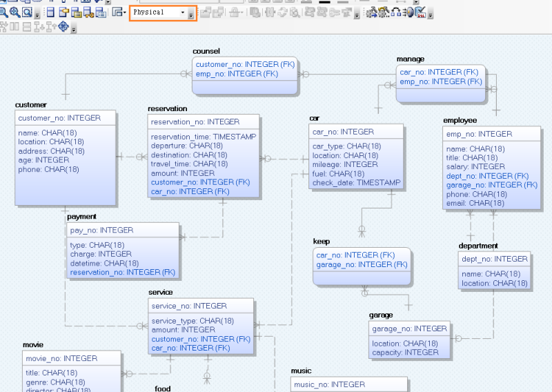Open the Physical model type dropdown
This screenshot has height=392, width=552.
(183, 12)
